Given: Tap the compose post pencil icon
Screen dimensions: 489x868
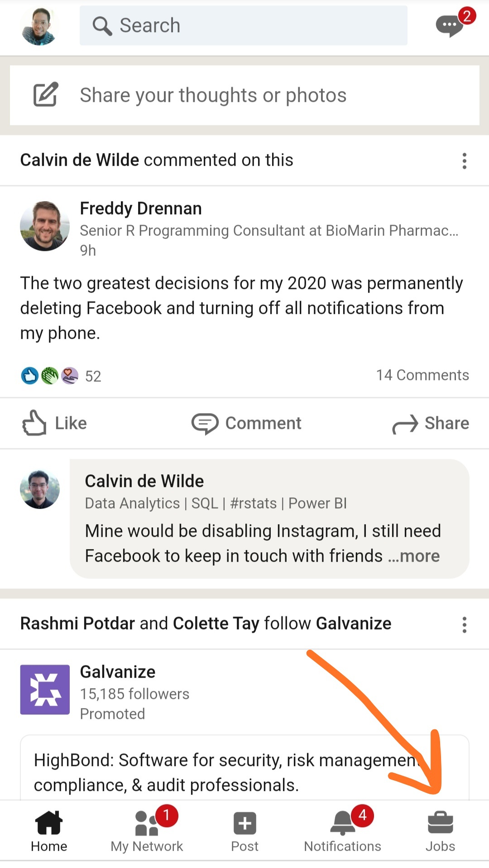Looking at the screenshot, I should (46, 95).
